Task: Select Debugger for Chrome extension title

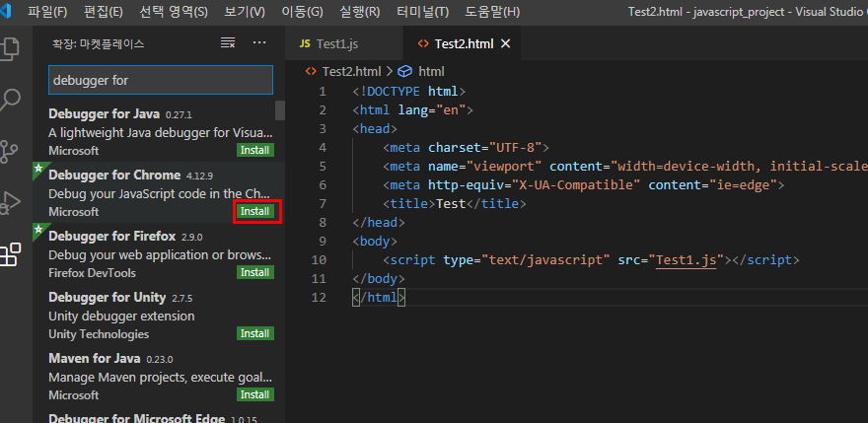Action: [x=114, y=175]
